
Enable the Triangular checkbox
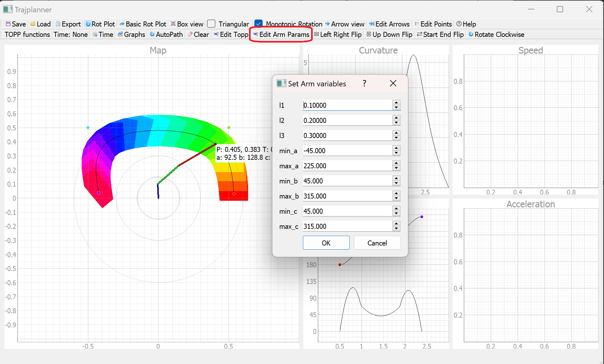[x=211, y=24]
